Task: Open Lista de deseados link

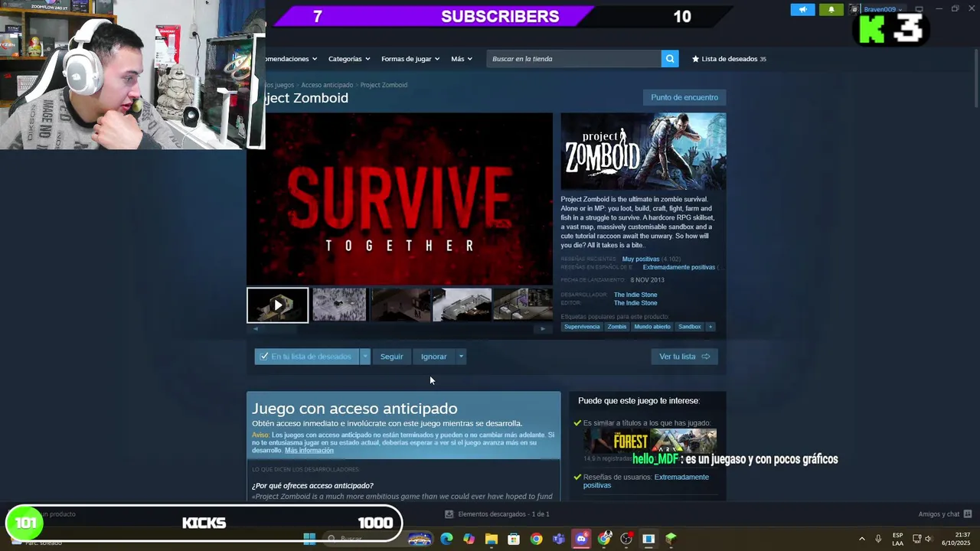Action: pos(729,59)
